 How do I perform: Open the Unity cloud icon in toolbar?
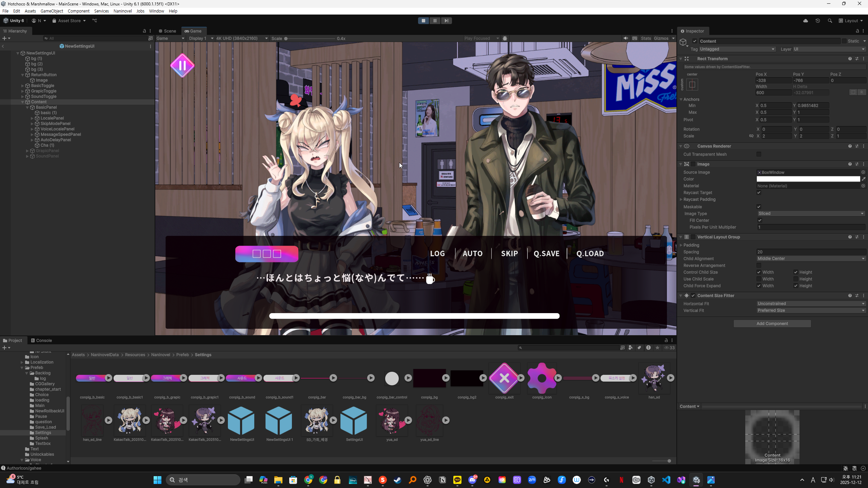(806, 21)
